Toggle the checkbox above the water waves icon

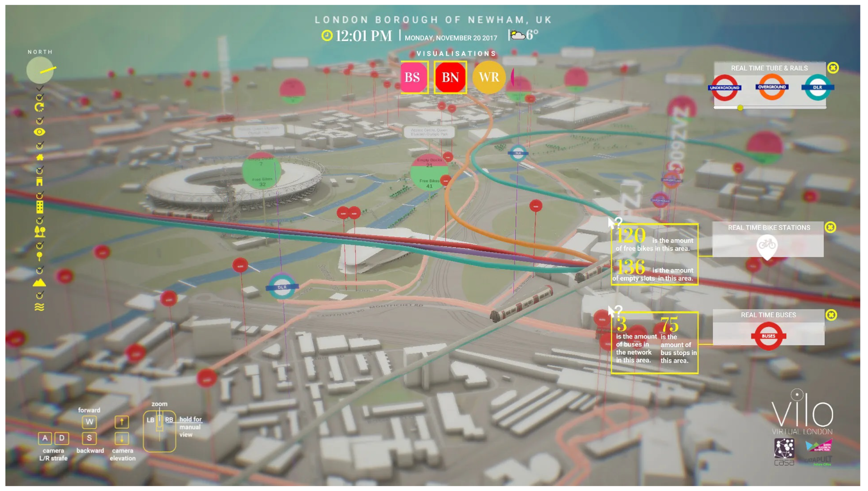coord(40,295)
